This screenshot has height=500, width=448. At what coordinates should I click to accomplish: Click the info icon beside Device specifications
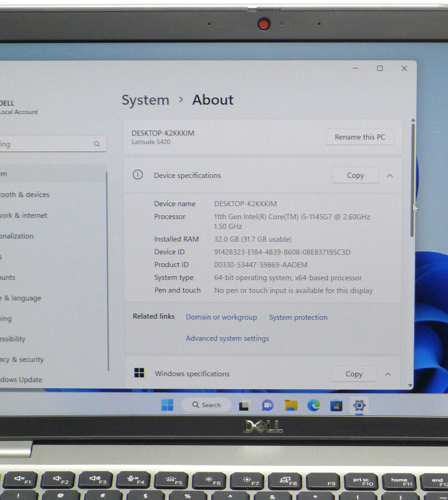pos(138,174)
